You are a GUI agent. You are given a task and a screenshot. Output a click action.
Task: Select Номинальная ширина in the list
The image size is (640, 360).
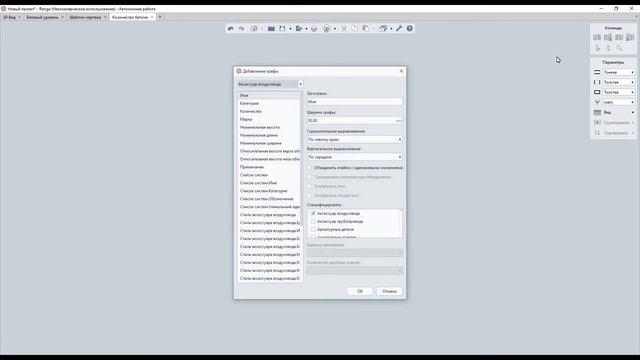[269, 143]
